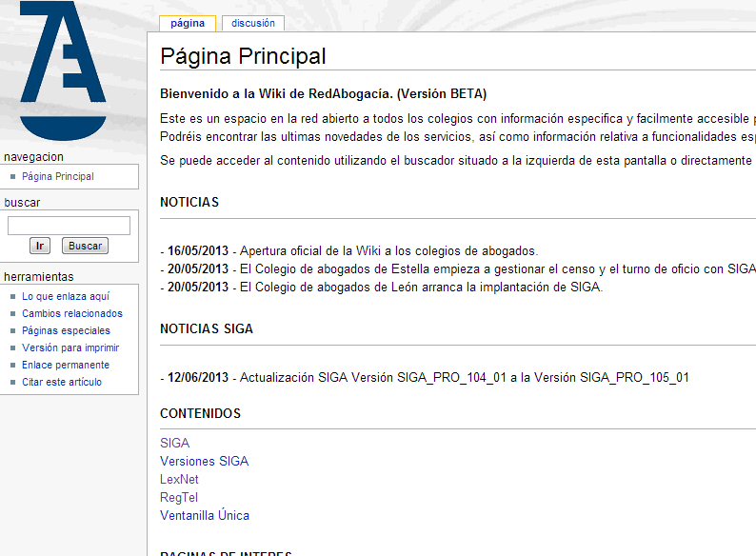
Task: Open the discusión tab
Action: [x=253, y=23]
